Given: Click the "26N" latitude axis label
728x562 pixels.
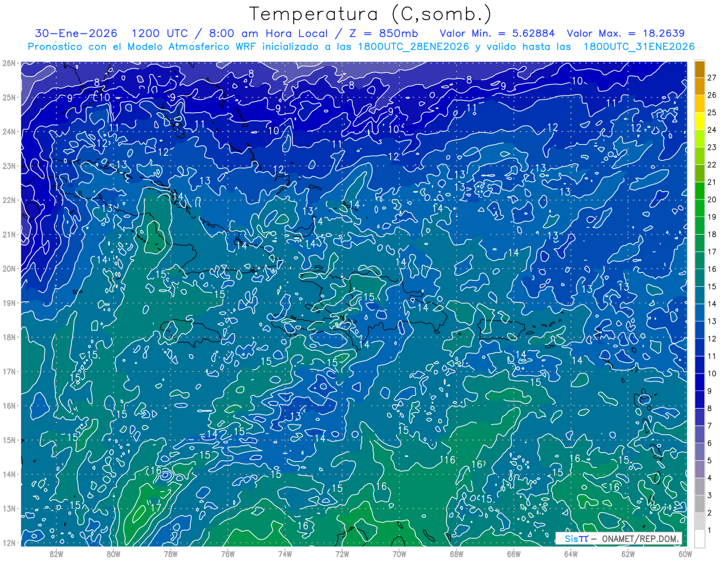Looking at the screenshot, I should coord(9,62).
